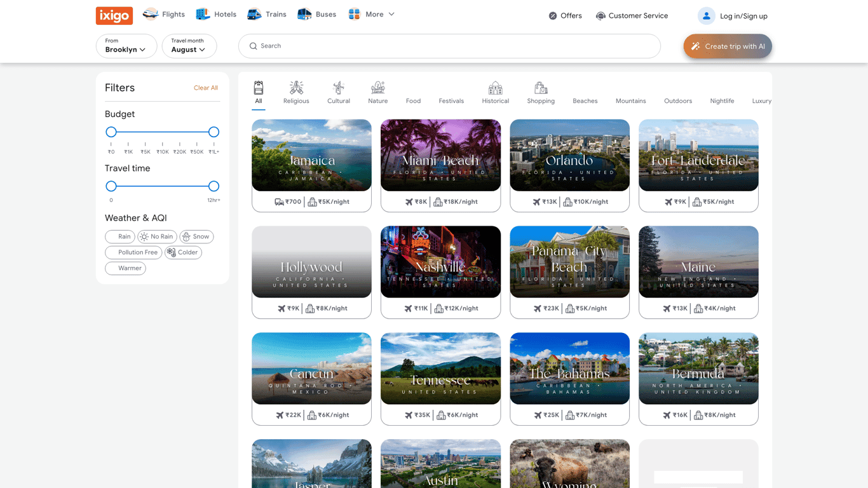
Task: Go to Trains booking
Action: point(267,15)
